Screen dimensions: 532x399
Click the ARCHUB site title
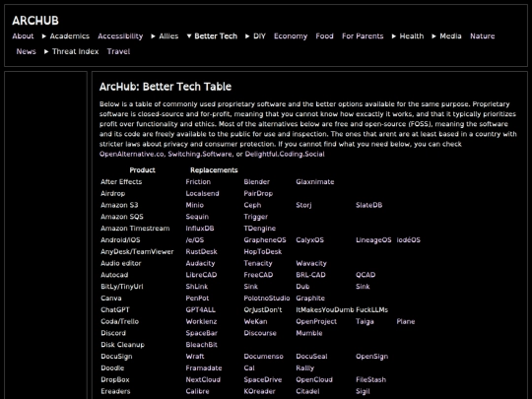(x=35, y=21)
